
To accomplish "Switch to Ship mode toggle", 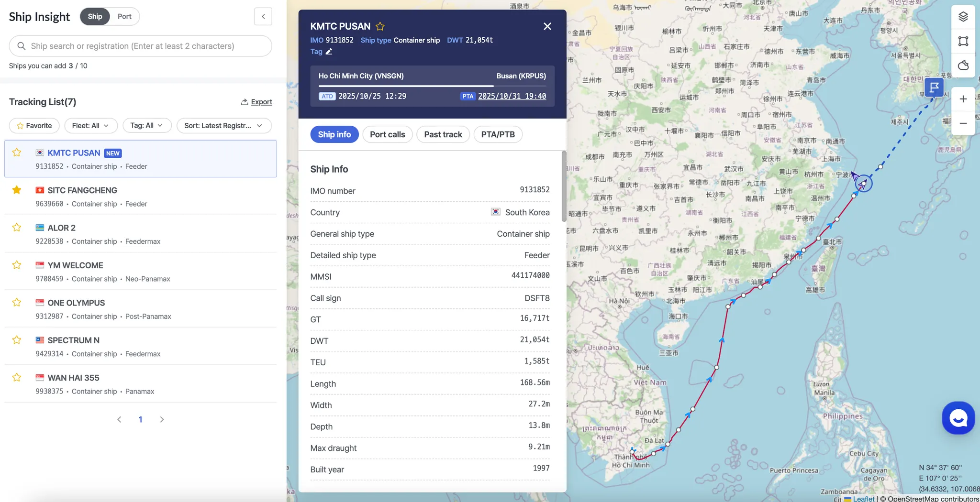I will point(95,16).
